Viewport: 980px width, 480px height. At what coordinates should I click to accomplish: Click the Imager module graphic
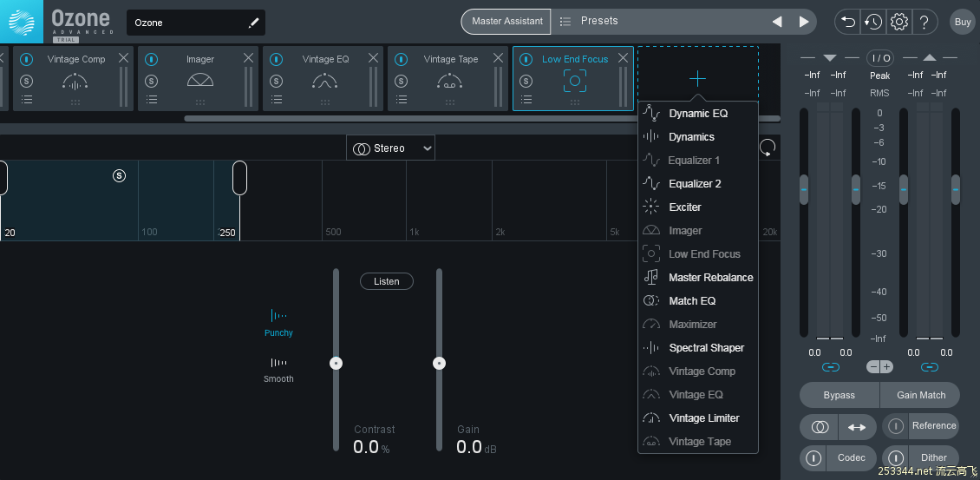(x=200, y=80)
